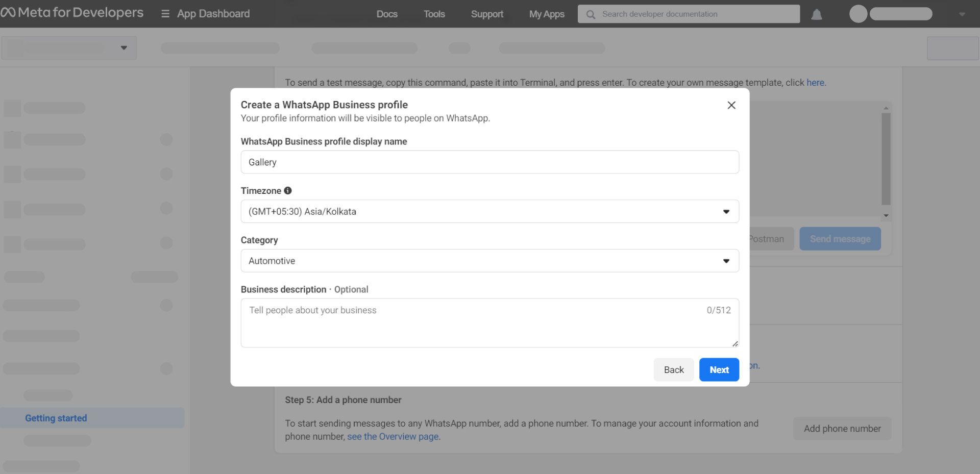Viewport: 980px width, 474px height.
Task: Select Getting started in the sidebar
Action: tap(56, 418)
